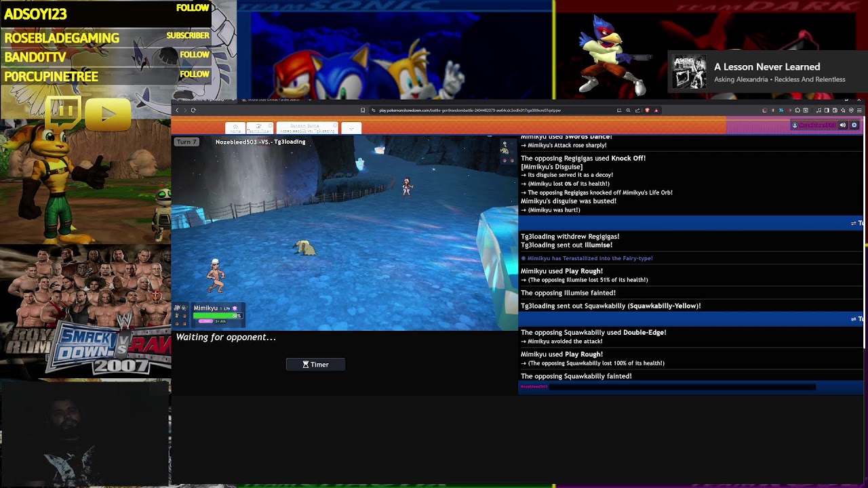Select the Random Battle room tab
The width and height of the screenshot is (868, 488).
[x=307, y=128]
